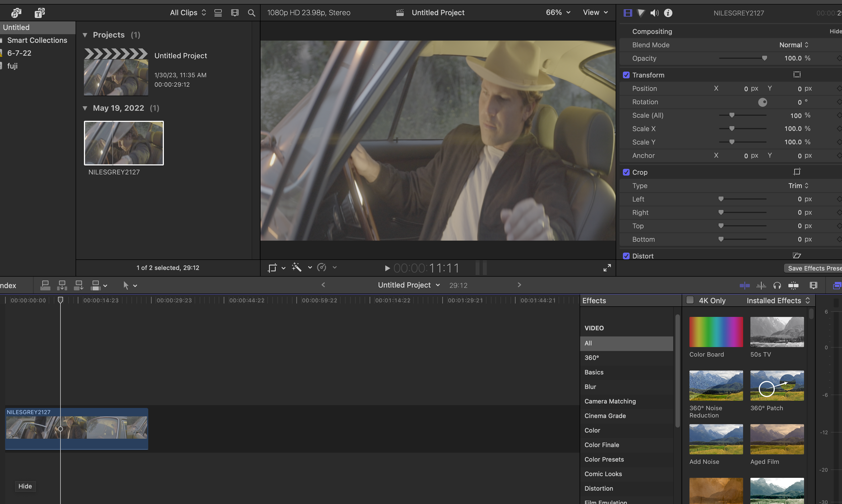Select the Aged Film effect
This screenshot has height=504, width=842.
(x=777, y=439)
